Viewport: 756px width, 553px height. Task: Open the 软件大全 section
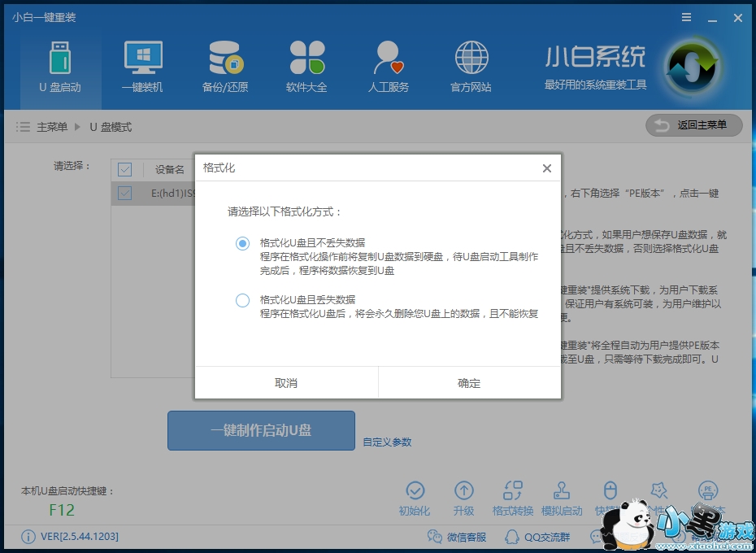306,67
